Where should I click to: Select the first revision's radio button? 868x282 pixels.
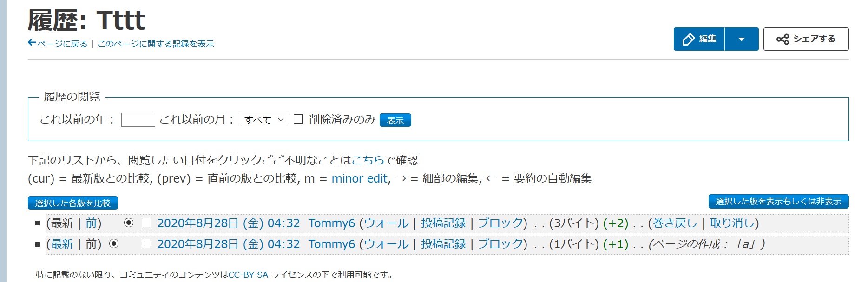click(x=129, y=223)
